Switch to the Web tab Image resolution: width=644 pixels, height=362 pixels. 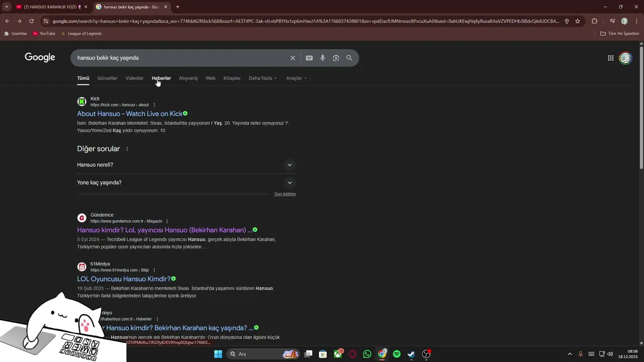[x=210, y=78]
